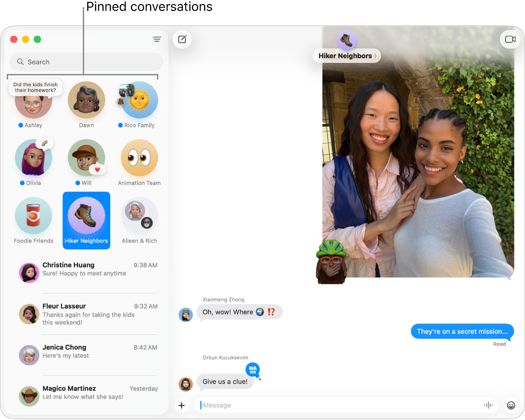Expand Hiker Neighbors conversation details
This screenshot has height=420, width=525.
pos(346,55)
